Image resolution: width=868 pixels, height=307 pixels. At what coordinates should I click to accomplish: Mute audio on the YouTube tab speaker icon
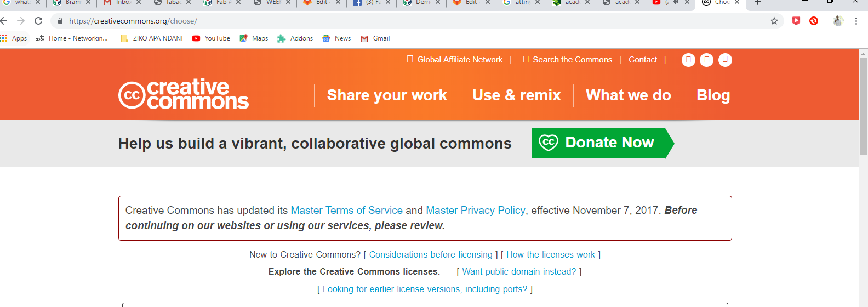675,2
